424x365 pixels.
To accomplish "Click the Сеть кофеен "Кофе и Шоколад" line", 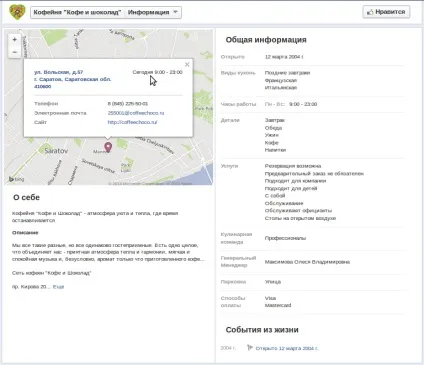I will pyautogui.click(x=51, y=273).
